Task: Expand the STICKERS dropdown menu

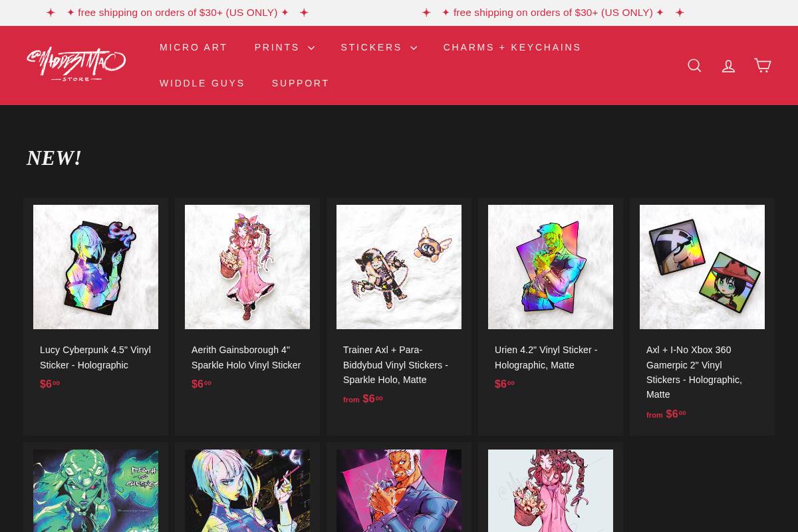Action: [379, 47]
